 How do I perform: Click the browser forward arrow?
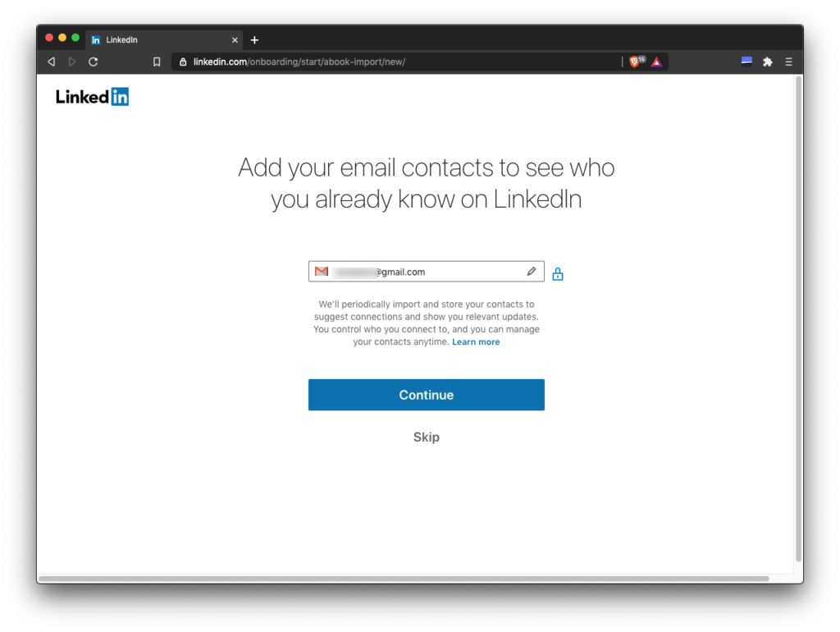[72, 62]
